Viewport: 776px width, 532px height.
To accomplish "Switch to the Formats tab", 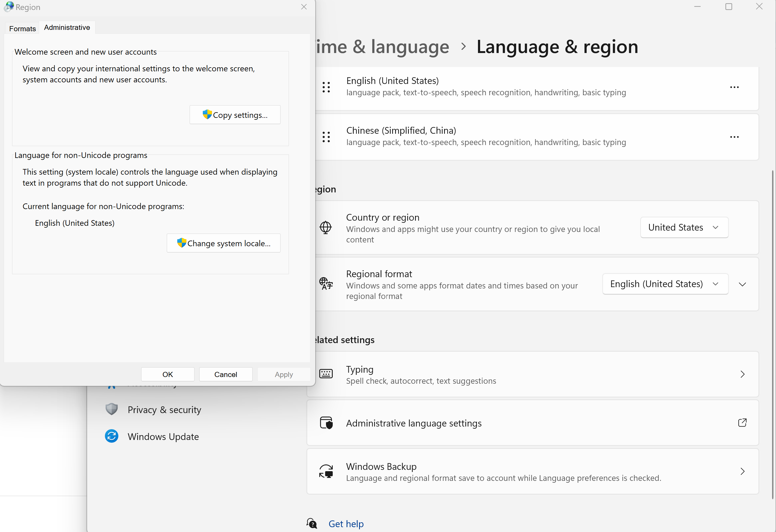I will (x=22, y=28).
